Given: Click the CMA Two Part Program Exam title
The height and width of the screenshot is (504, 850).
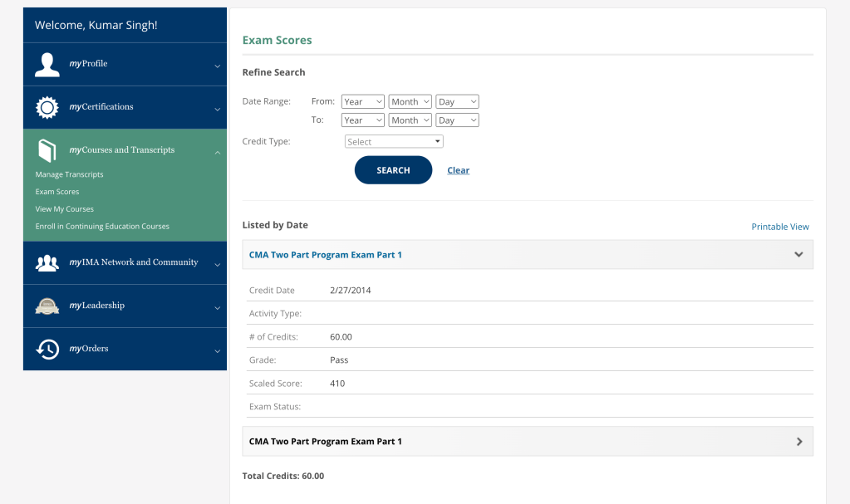Looking at the screenshot, I should (325, 255).
